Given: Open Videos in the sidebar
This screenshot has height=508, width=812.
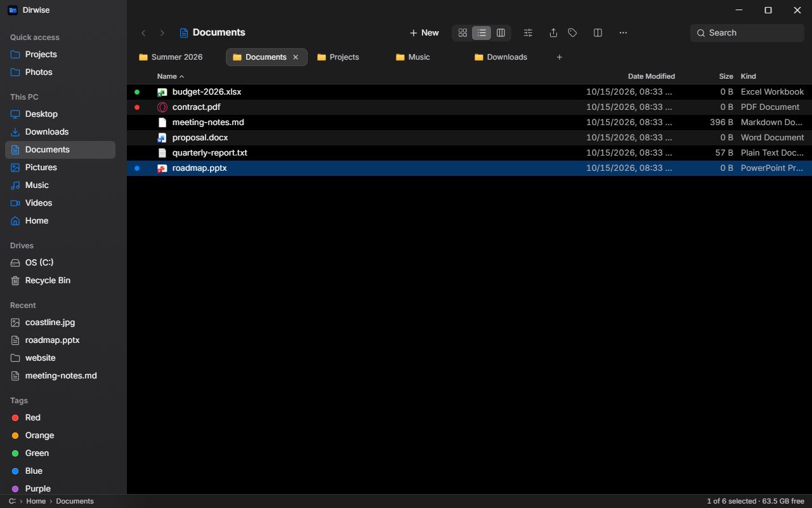Looking at the screenshot, I should tap(60, 203).
